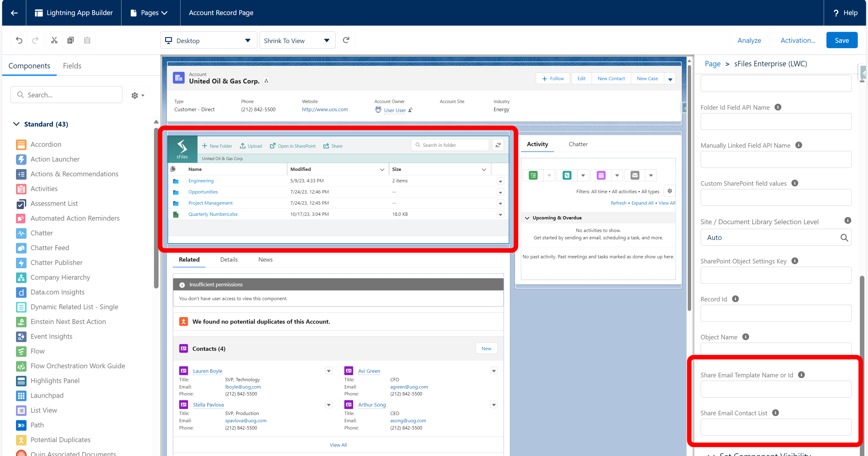Click the redo arrow icon
Viewport: 868px width, 456px height.
click(x=35, y=40)
